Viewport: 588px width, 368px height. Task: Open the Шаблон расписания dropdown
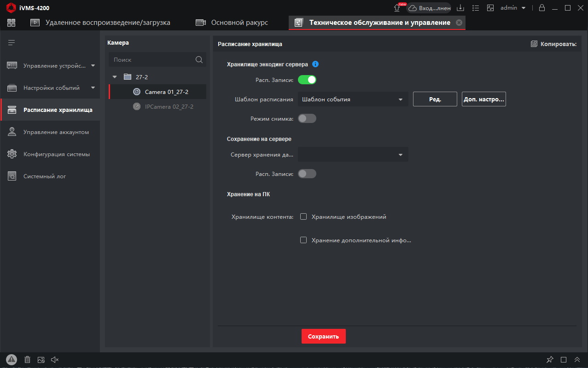point(353,99)
